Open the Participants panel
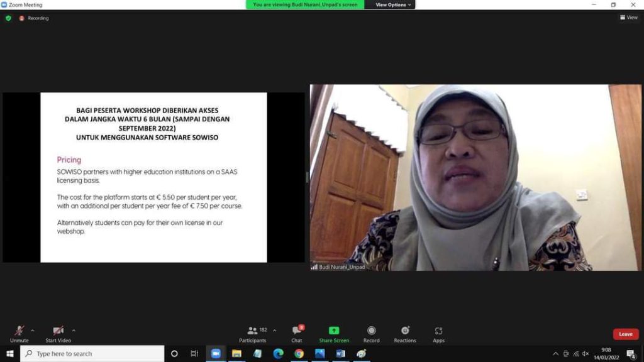Viewport: 644px width, 362px height. pos(253,334)
